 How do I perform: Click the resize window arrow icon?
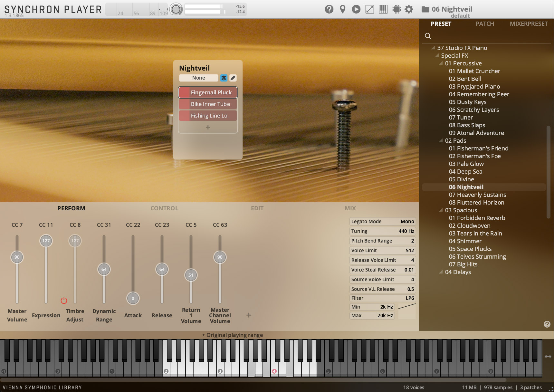370,9
